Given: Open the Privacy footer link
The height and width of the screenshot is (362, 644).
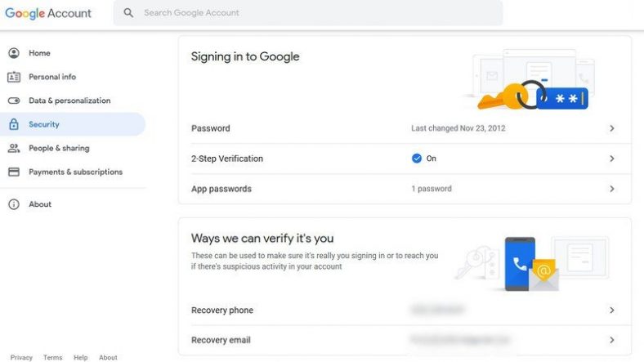Looking at the screenshot, I should (x=21, y=357).
